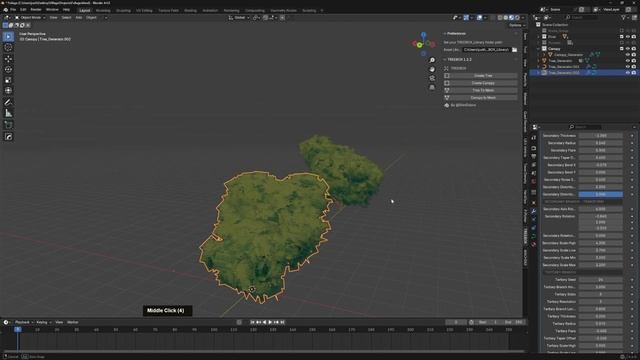Screen dimensions: 640x360
Task: Select the Select Box tool
Action: pyautogui.click(x=8, y=37)
